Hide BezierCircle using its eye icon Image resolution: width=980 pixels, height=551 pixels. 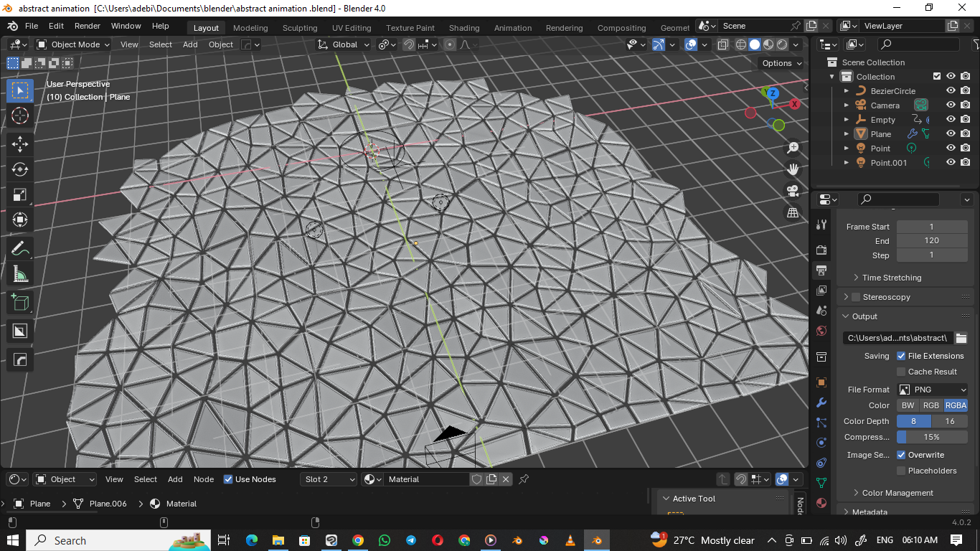pyautogui.click(x=951, y=91)
